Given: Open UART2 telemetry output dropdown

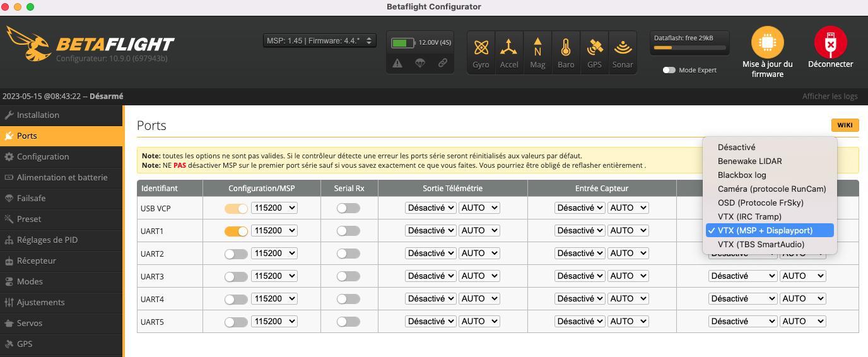Looking at the screenshot, I should [430, 253].
